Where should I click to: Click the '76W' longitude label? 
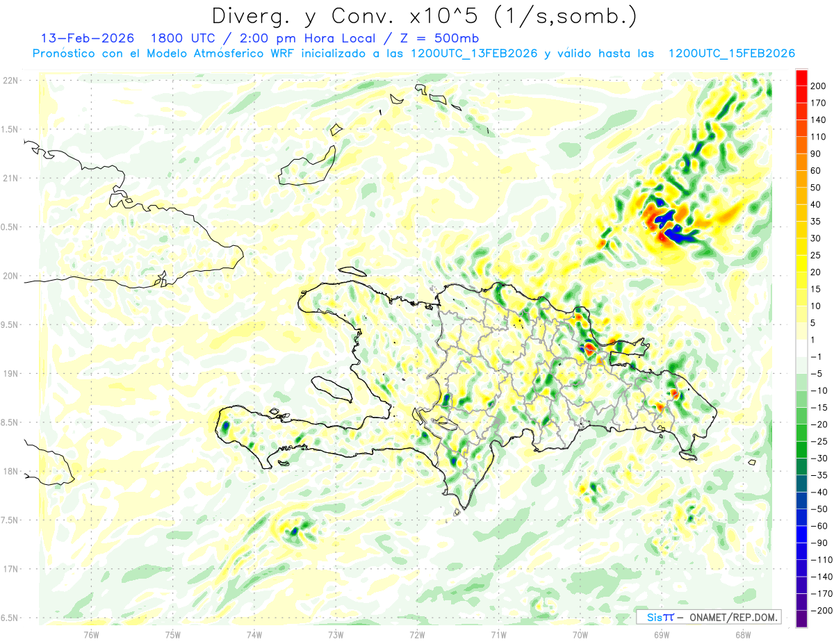tap(91, 635)
